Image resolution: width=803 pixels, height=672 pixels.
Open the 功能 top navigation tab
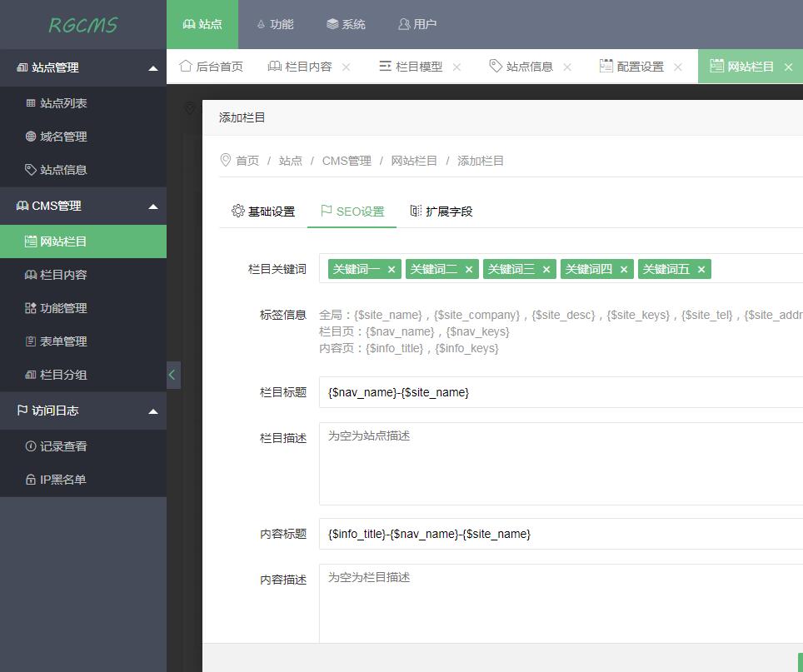(275, 24)
